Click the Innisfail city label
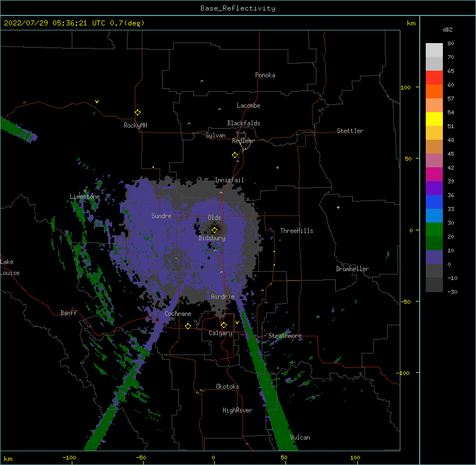476x465 pixels. tap(230, 180)
